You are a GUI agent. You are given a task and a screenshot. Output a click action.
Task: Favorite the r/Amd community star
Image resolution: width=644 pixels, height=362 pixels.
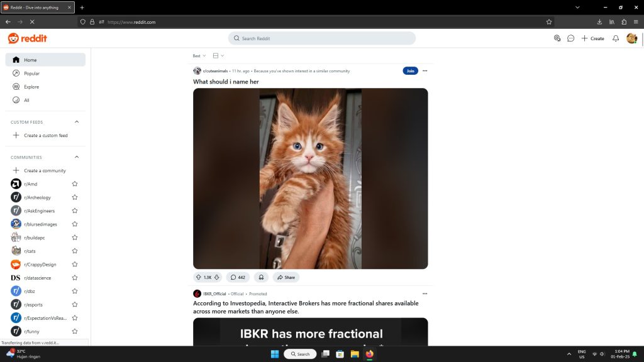pyautogui.click(x=75, y=184)
